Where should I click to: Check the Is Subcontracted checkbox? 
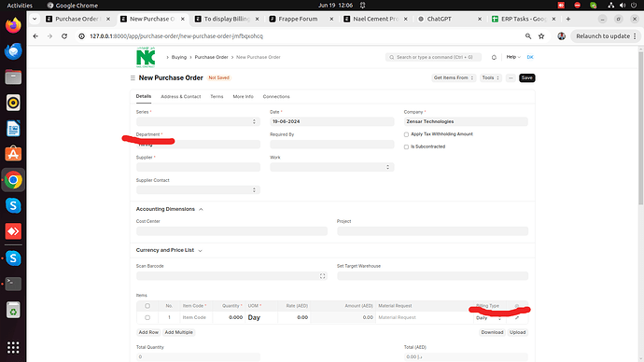coord(406,146)
